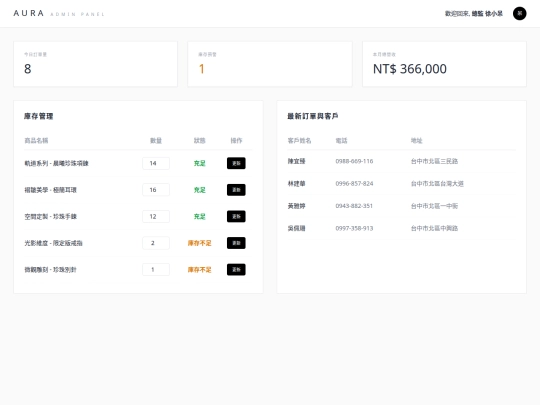Screen dimensions: 540x405
Task: Click the update button in the quantity 12 row
Action: [236, 216]
